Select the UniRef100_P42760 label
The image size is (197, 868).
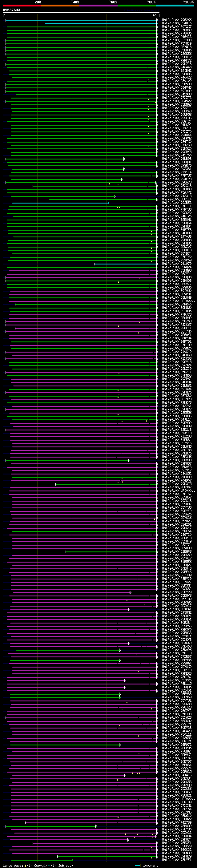(177, 155)
